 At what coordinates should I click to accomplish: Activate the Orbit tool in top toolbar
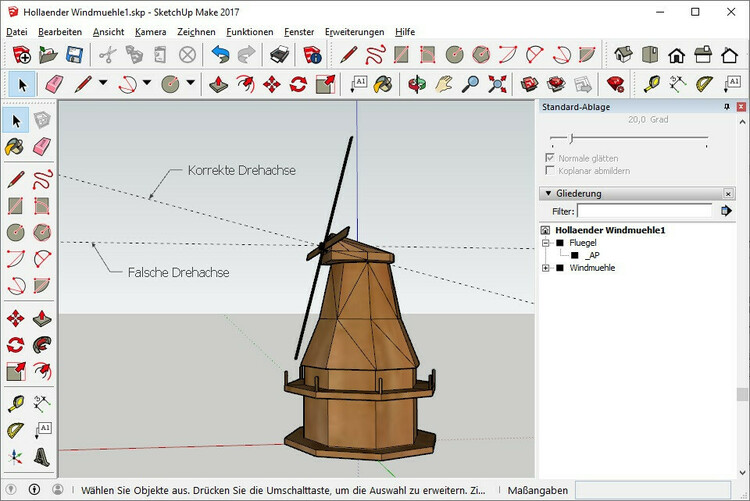coord(418,84)
